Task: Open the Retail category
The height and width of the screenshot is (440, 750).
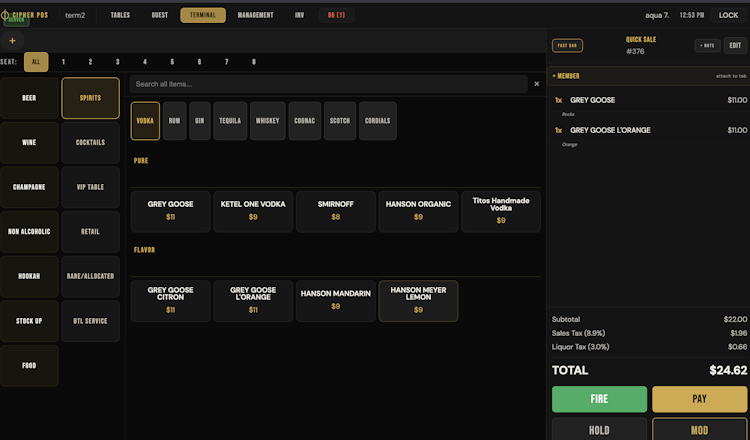Action: (x=90, y=231)
